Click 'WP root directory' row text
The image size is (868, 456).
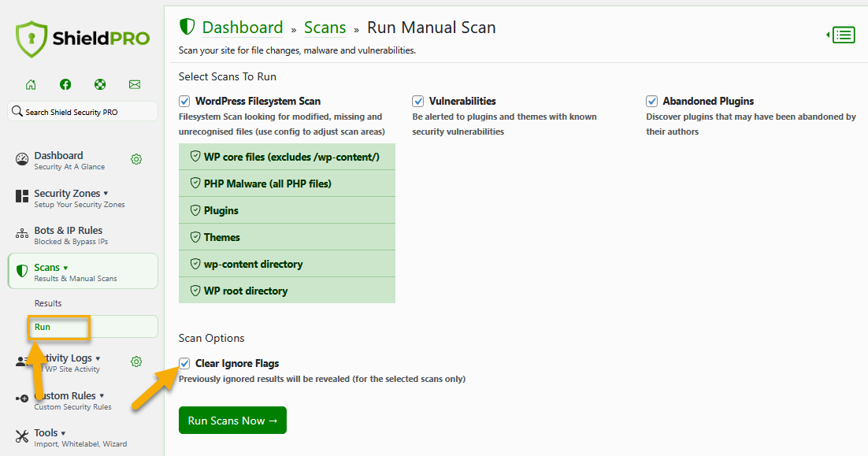pos(246,291)
